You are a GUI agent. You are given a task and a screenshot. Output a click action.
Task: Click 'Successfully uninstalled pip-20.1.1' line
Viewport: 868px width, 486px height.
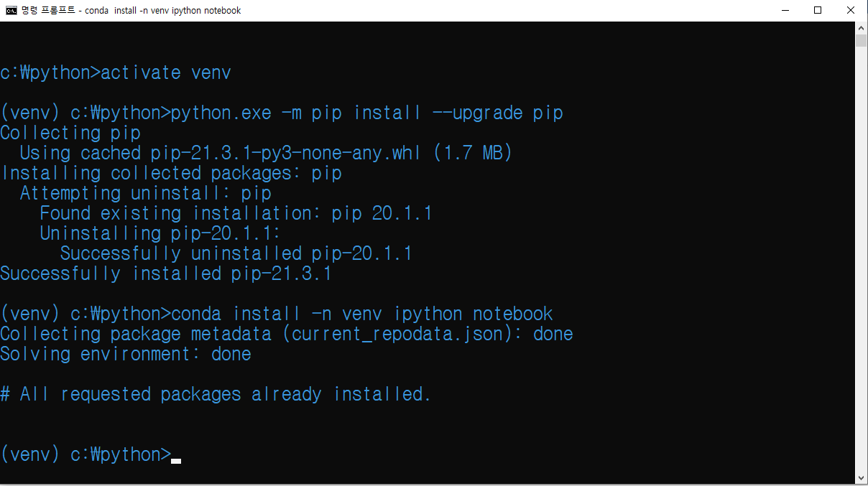tap(236, 253)
